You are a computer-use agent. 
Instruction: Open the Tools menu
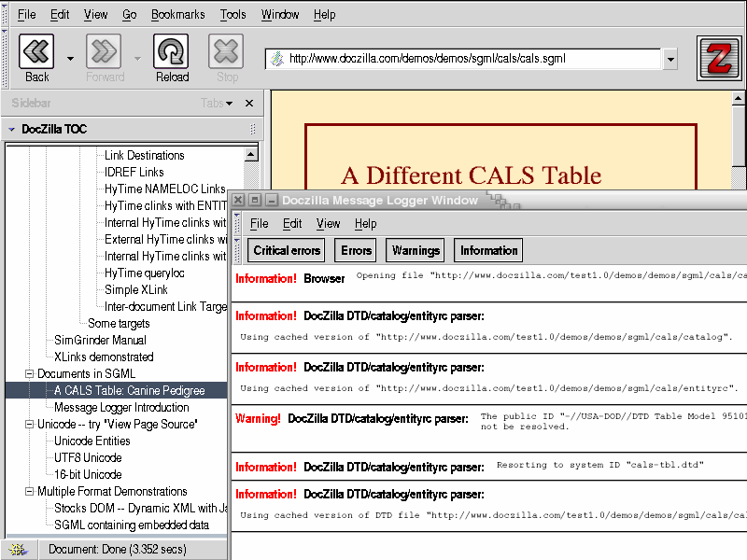click(233, 15)
